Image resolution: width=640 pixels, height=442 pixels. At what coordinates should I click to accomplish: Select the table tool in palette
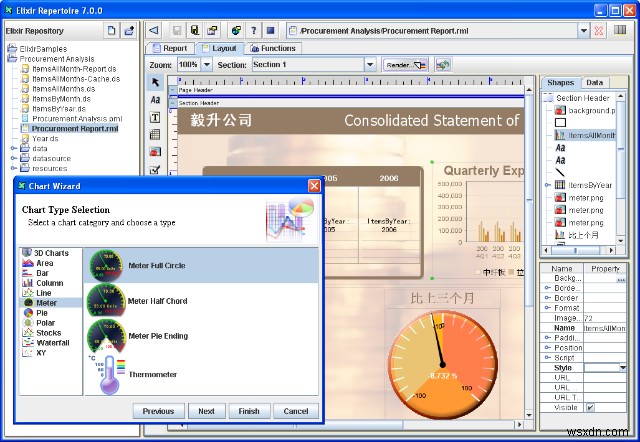tap(155, 135)
